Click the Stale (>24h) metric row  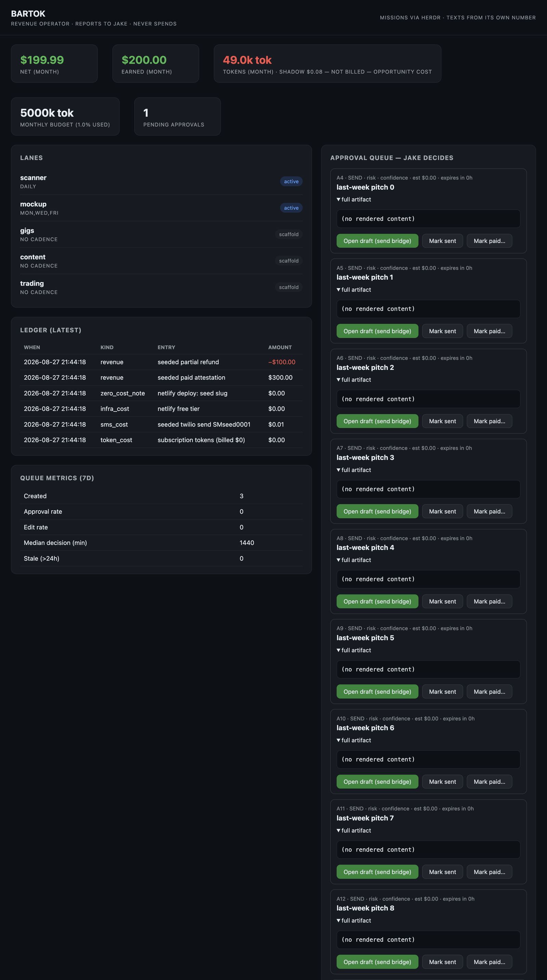pyautogui.click(x=161, y=559)
